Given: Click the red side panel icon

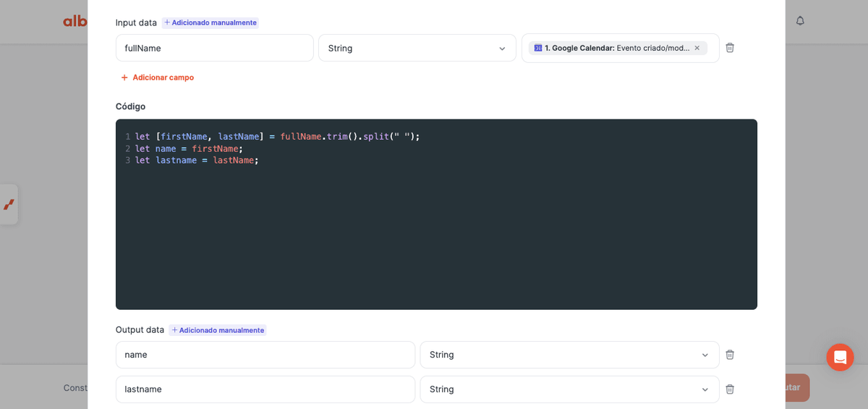Looking at the screenshot, I should [x=9, y=204].
